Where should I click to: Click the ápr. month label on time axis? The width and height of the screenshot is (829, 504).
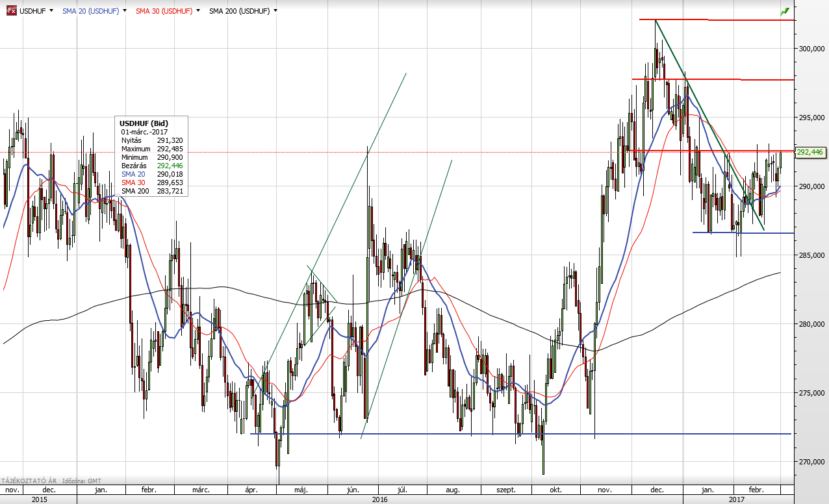(251, 490)
